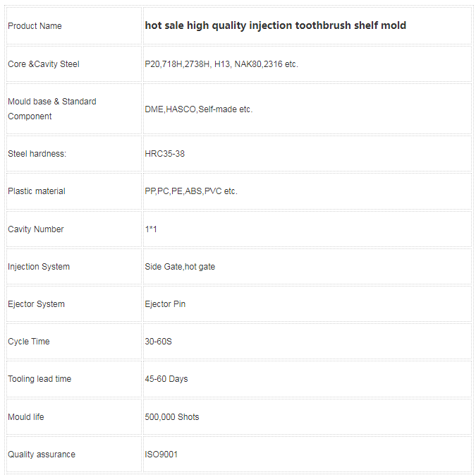476x475 pixels.
Task: Click the PP,PC,PE,ABS,PVC etc. value
Action: click(x=191, y=191)
